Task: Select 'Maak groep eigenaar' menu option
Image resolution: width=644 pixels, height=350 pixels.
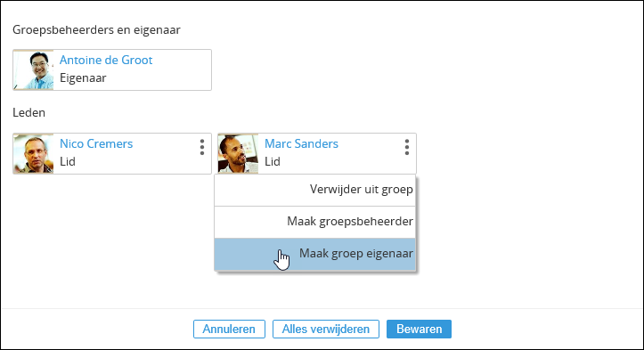Action: 315,254
